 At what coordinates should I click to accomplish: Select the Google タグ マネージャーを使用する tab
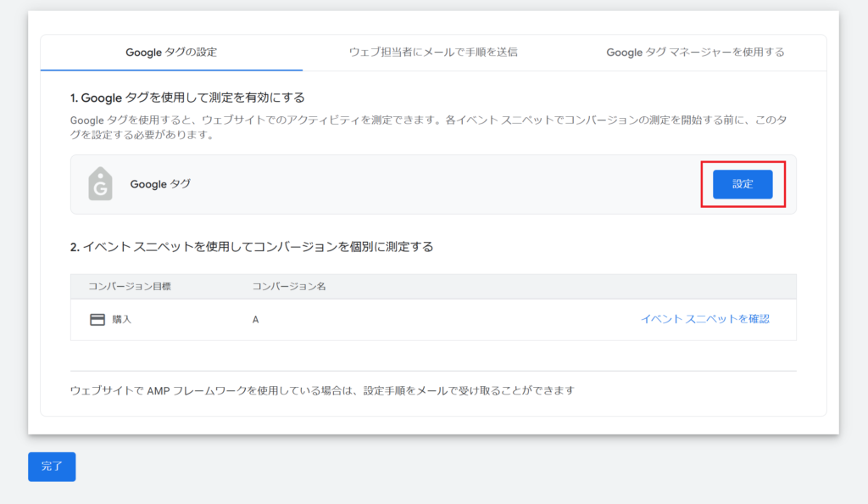pos(695,52)
